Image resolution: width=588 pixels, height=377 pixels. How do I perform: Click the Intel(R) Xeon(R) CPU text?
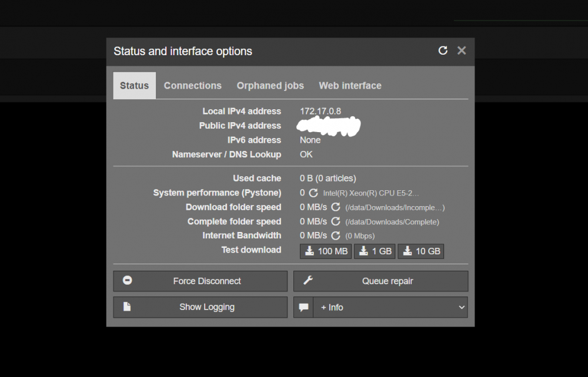pos(371,193)
